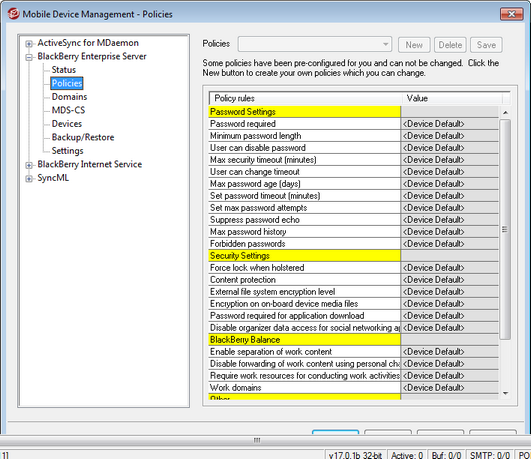531x459 pixels.
Task: Click Device Default value for Work domains
Action: pyautogui.click(x=450, y=388)
